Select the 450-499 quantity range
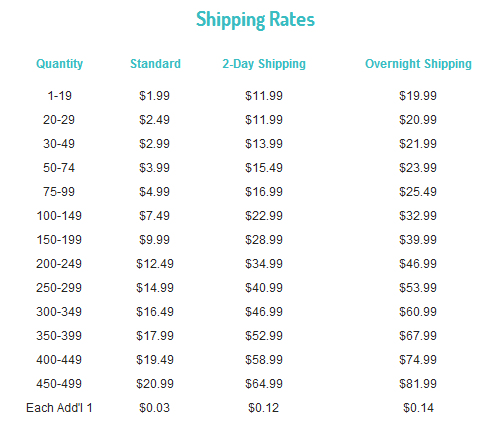 (59, 384)
